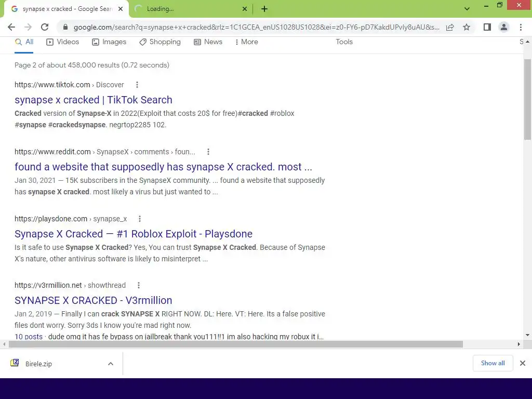Click the Birele.zip archive file icon
Image resolution: width=532 pixels, height=399 pixels.
pyautogui.click(x=15, y=363)
